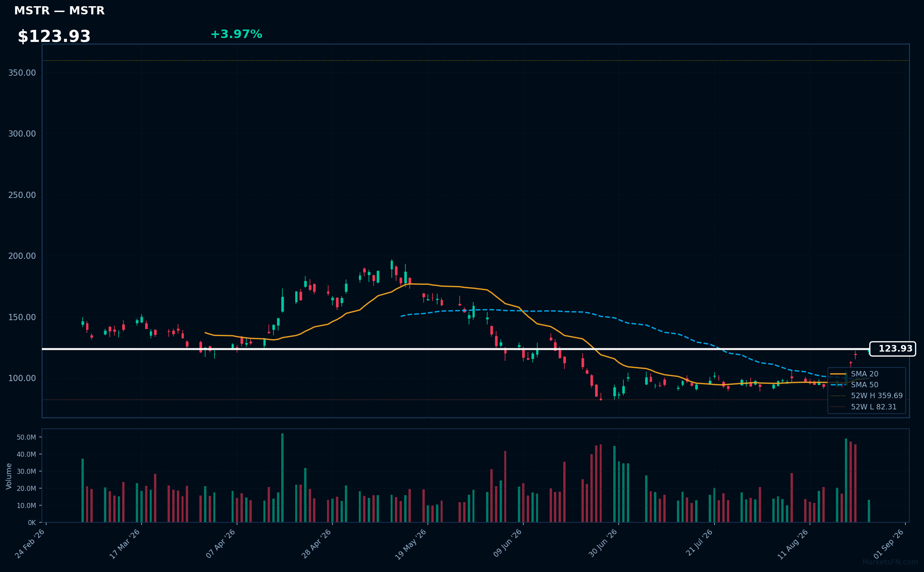Click the 150.00 price axis label
This screenshot has width=924, height=572.
point(22,317)
